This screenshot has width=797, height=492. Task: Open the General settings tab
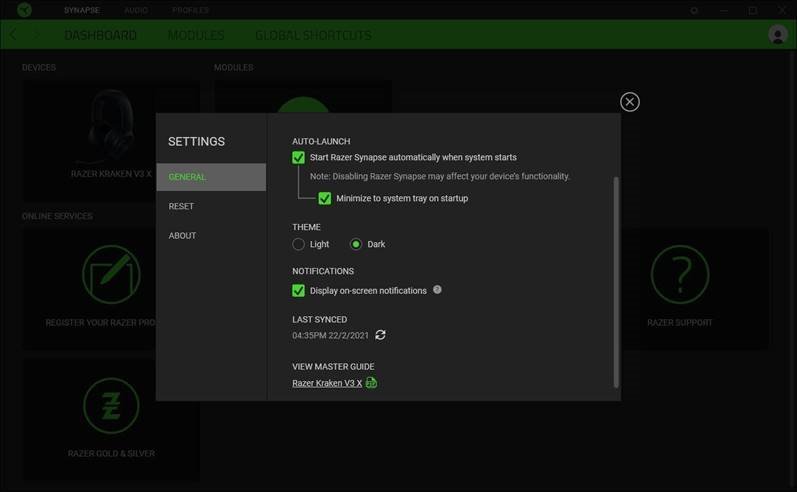(x=211, y=177)
